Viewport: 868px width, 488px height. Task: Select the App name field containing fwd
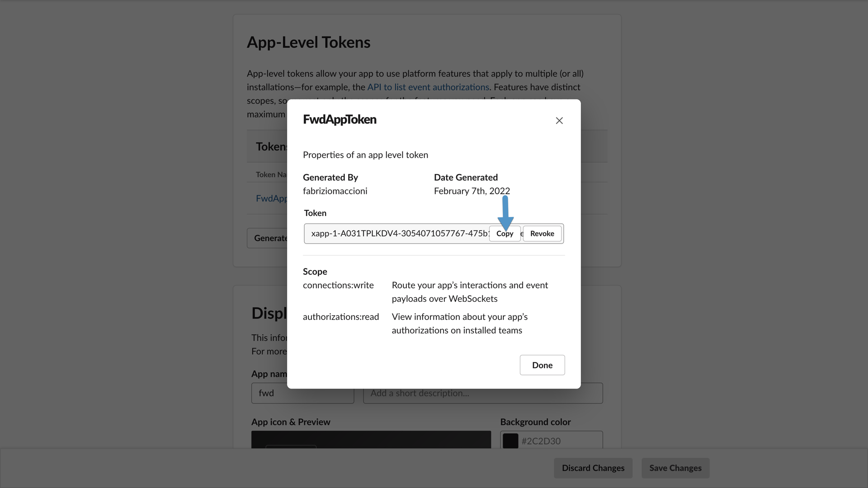[x=302, y=393]
